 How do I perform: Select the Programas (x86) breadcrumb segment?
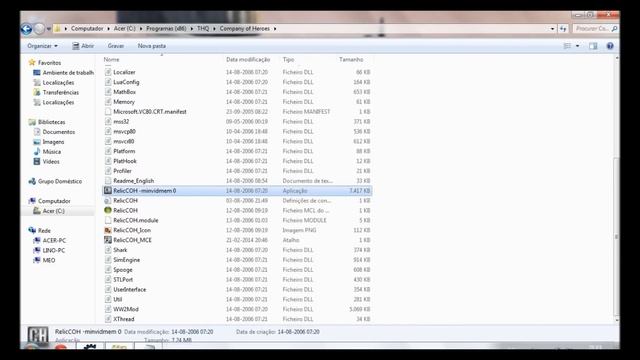click(166, 29)
